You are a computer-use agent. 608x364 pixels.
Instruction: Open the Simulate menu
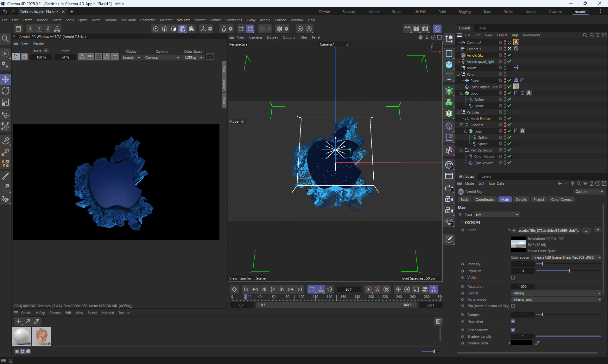tap(183, 20)
